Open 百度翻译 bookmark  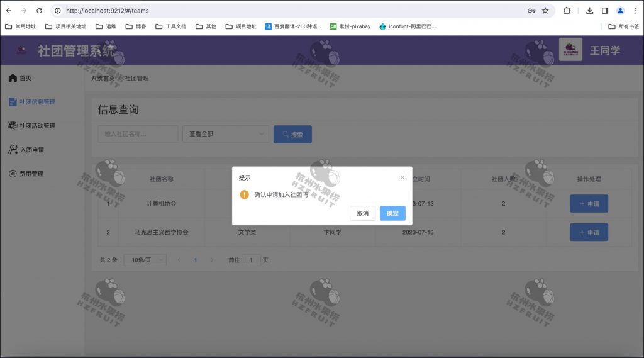coord(293,26)
